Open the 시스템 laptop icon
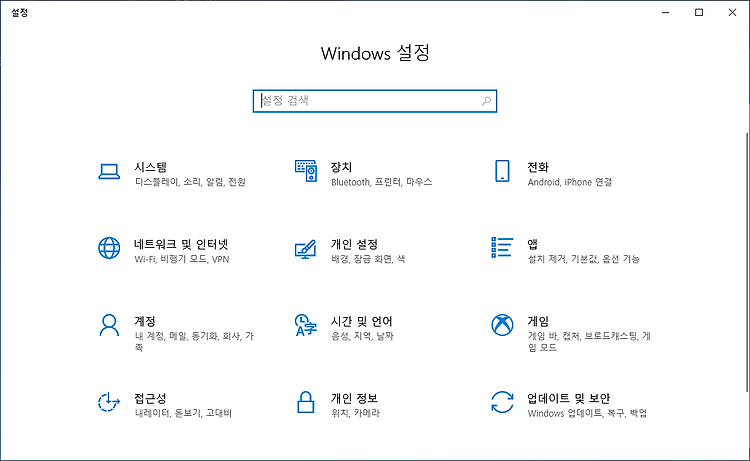 coord(109,171)
